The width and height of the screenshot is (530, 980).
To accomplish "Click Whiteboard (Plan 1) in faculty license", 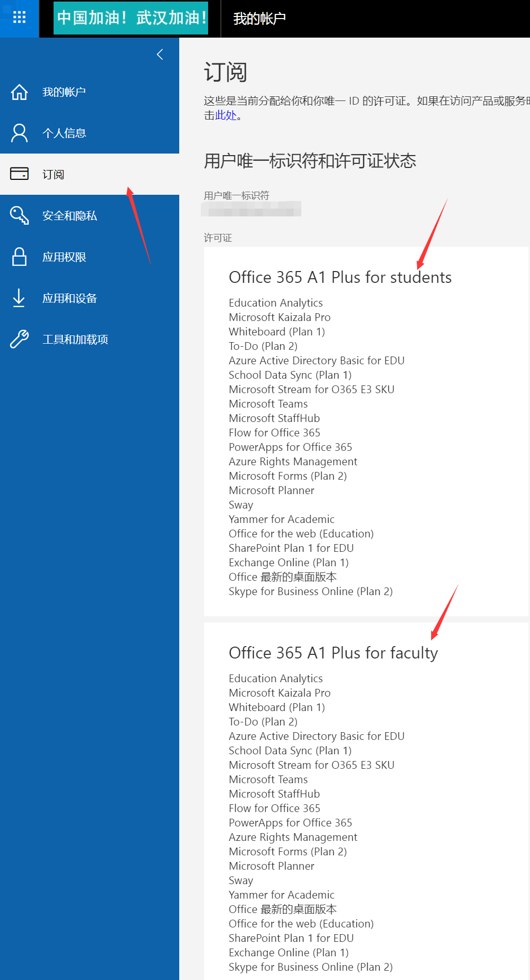I will (x=277, y=707).
